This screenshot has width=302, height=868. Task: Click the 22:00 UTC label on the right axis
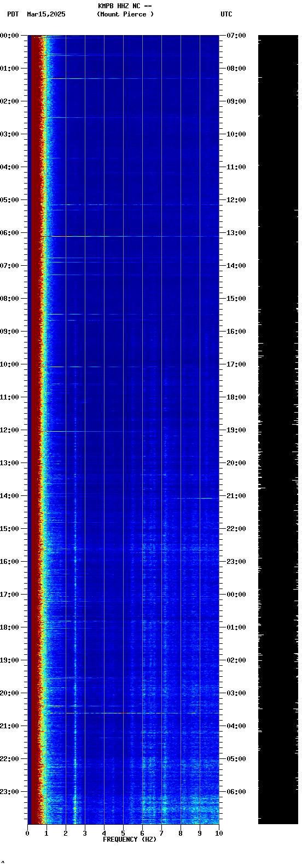coord(236,529)
